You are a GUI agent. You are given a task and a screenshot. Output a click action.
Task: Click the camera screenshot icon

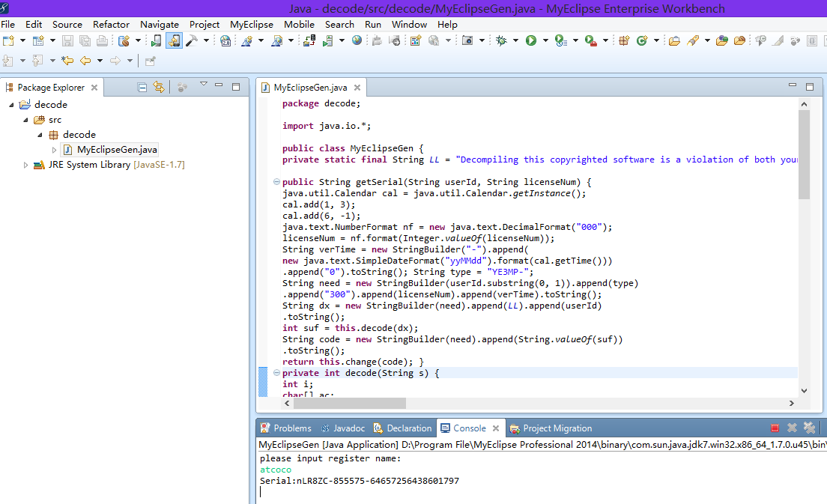click(x=467, y=40)
